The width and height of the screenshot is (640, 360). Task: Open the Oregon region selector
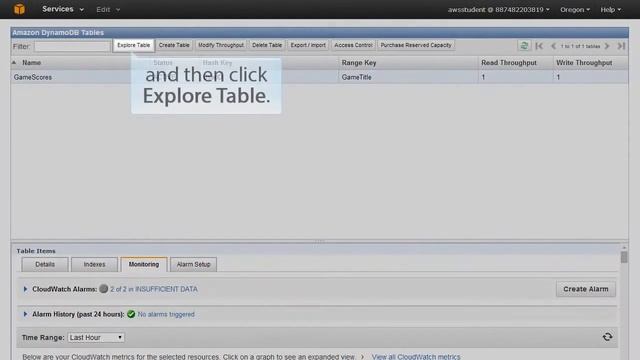coord(575,9)
